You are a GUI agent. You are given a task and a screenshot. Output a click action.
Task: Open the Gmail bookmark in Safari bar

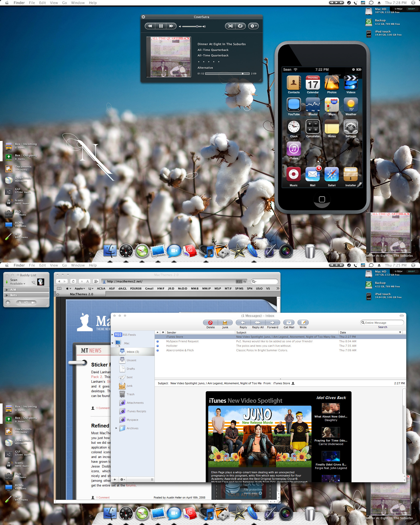tap(149, 288)
